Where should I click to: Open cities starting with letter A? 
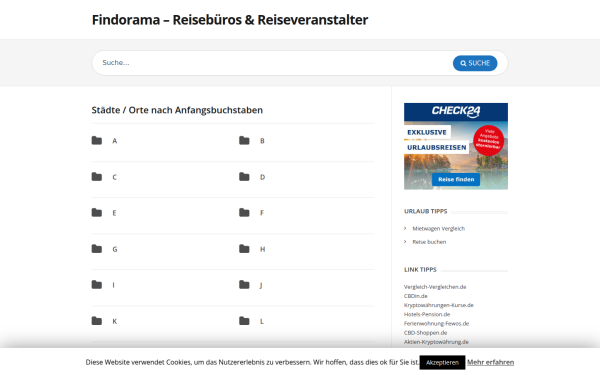pos(114,141)
